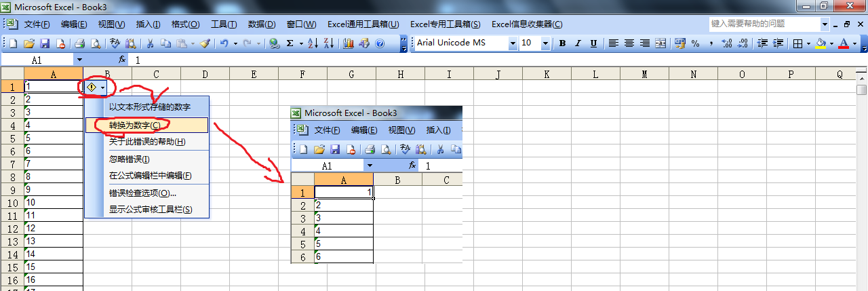Image resolution: width=868 pixels, height=291 pixels.
Task: Sort descending Z to A
Action: coord(329,43)
